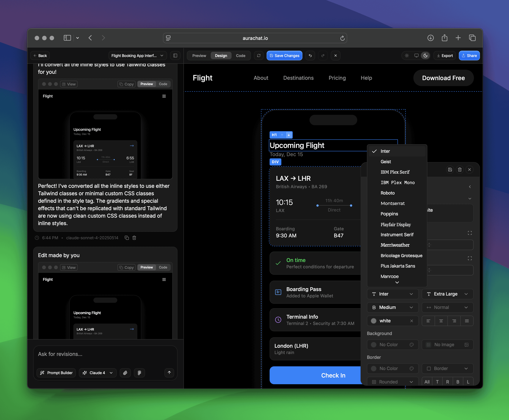Set text alignment to center
The height and width of the screenshot is (420, 509).
[x=441, y=321]
